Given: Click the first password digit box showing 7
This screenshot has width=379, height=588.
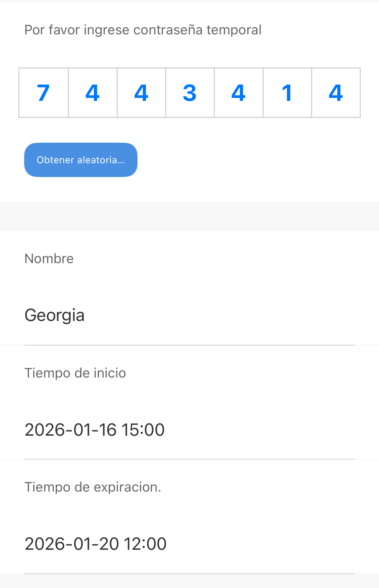Looking at the screenshot, I should click(x=43, y=93).
